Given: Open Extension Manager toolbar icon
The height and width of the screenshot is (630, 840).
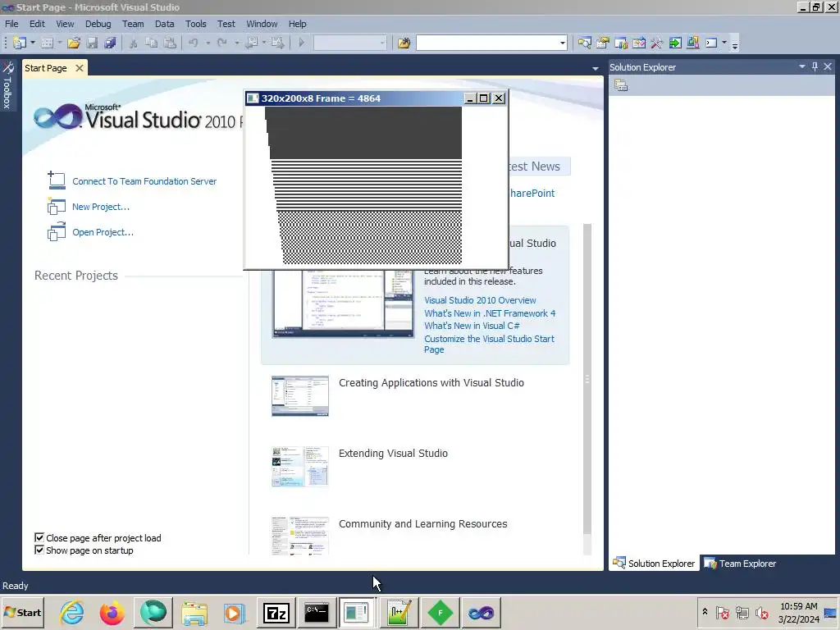Looking at the screenshot, I should click(x=692, y=43).
